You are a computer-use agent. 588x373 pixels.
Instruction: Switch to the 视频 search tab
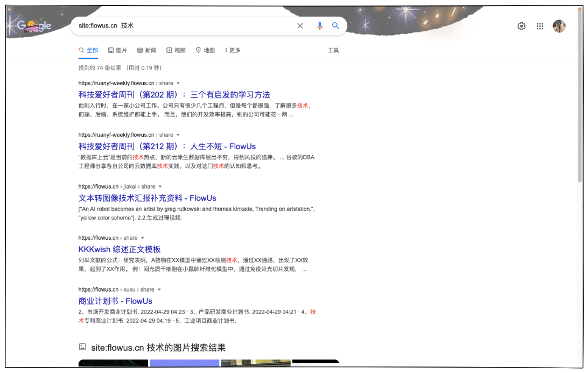176,50
